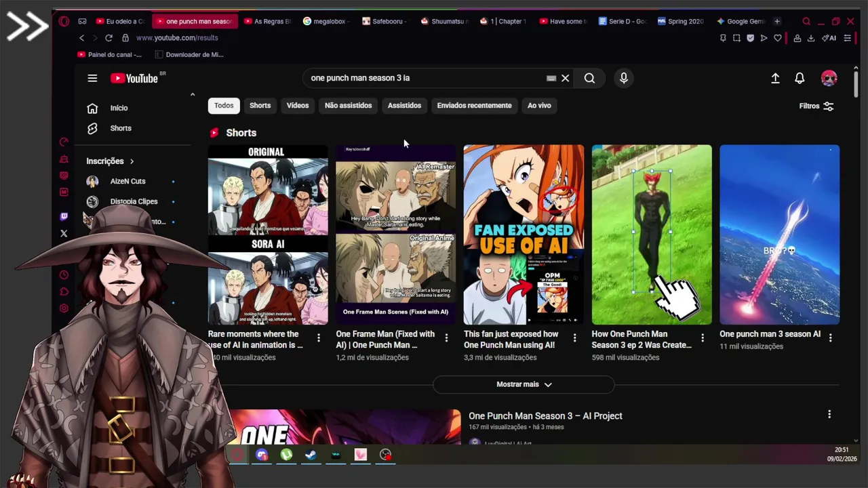Open X (Twitter) in the Opera sidebar

[x=64, y=234]
